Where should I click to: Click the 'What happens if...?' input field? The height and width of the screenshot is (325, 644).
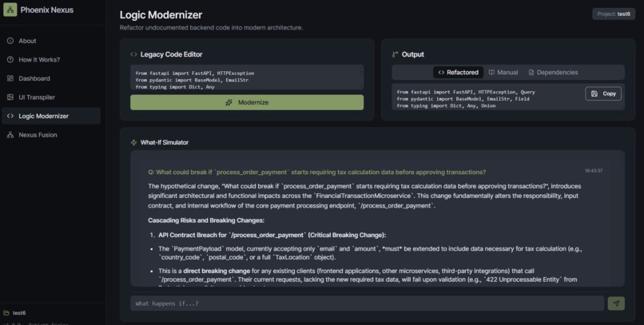point(368,303)
